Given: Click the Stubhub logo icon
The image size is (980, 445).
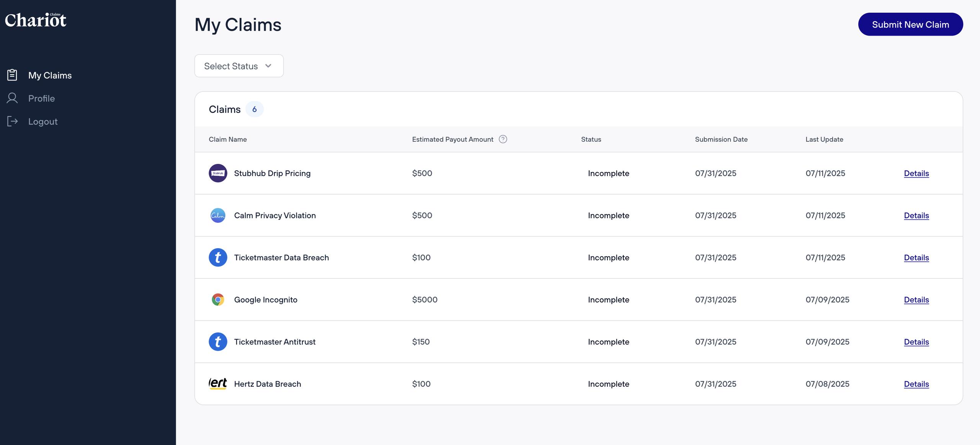Looking at the screenshot, I should coord(218,173).
